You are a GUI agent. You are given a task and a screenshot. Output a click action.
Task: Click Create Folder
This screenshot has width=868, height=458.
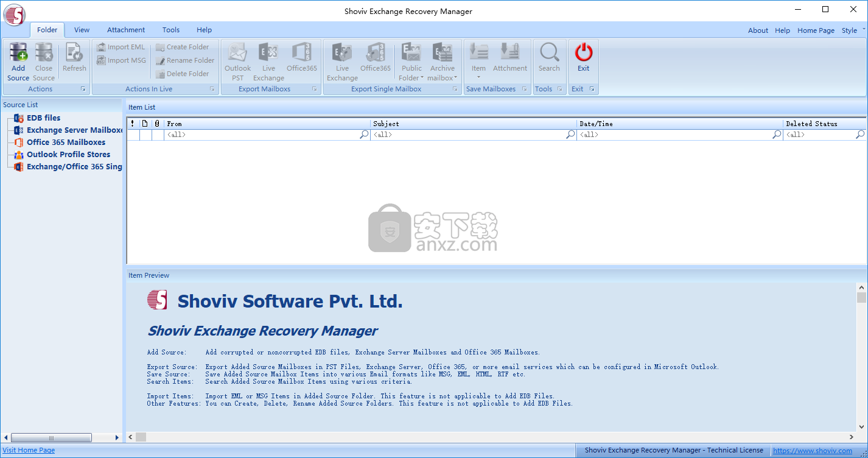(182, 47)
